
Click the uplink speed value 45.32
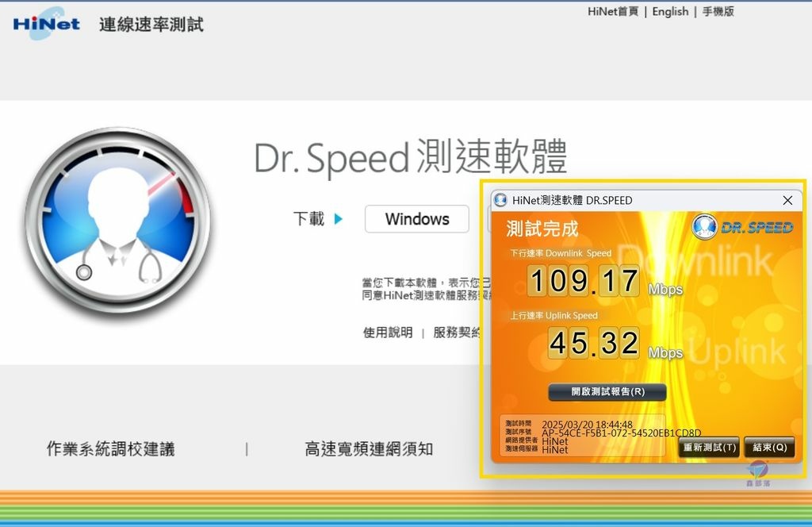pyautogui.click(x=593, y=343)
